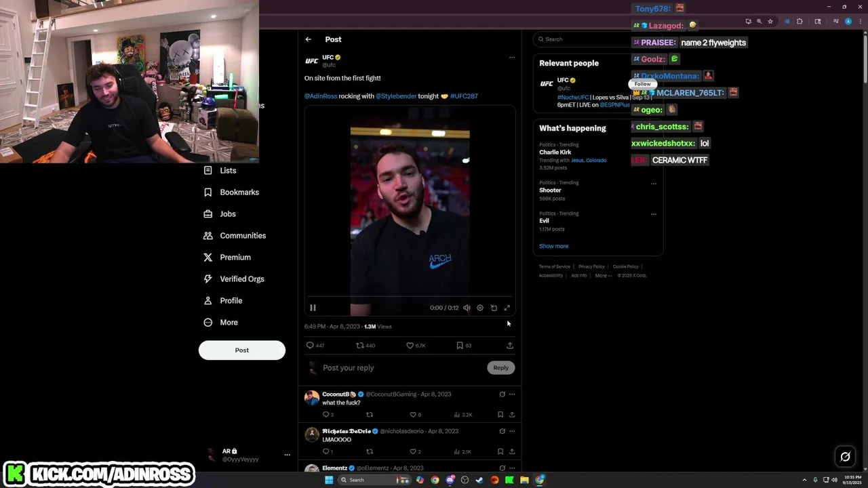
Task: Open Steam from taskbar
Action: click(479, 480)
